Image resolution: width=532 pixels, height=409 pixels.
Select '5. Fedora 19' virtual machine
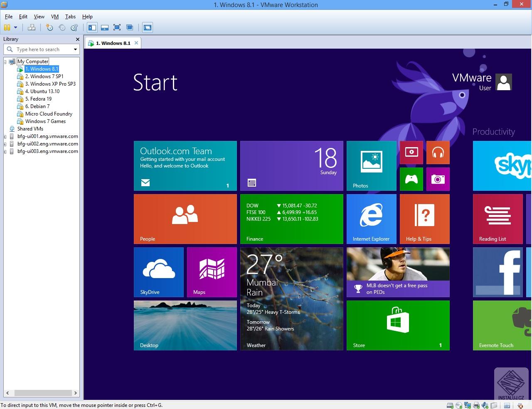click(x=38, y=99)
